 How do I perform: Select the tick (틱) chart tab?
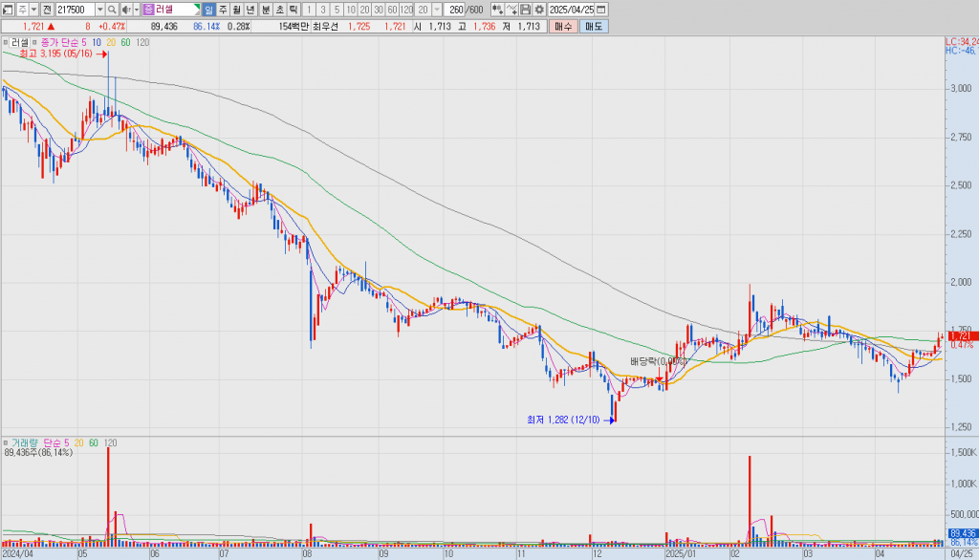(x=293, y=9)
